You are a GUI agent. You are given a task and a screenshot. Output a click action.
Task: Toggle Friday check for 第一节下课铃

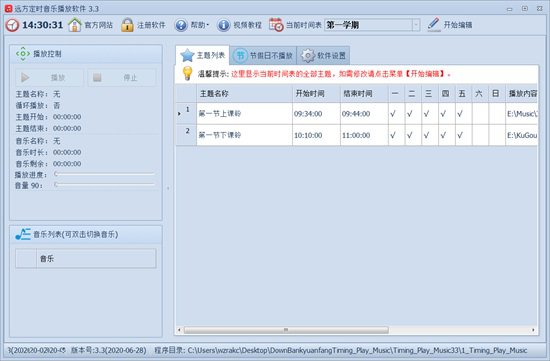[x=460, y=135]
